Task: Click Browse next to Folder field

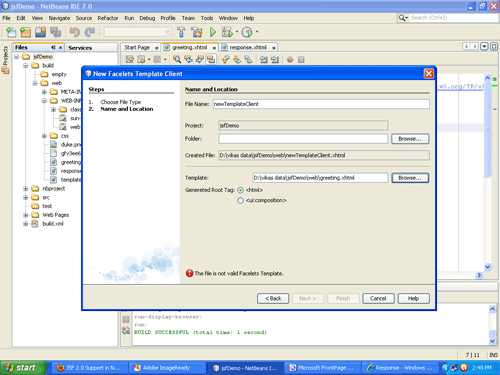Action: point(410,139)
